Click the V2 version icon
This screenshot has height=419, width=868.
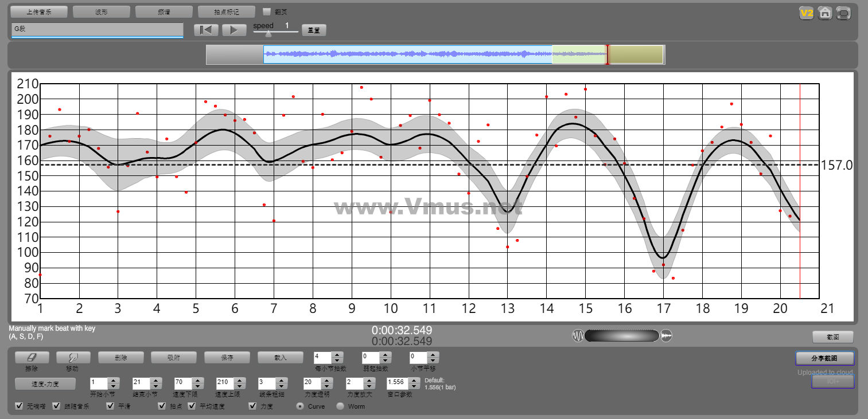[807, 13]
